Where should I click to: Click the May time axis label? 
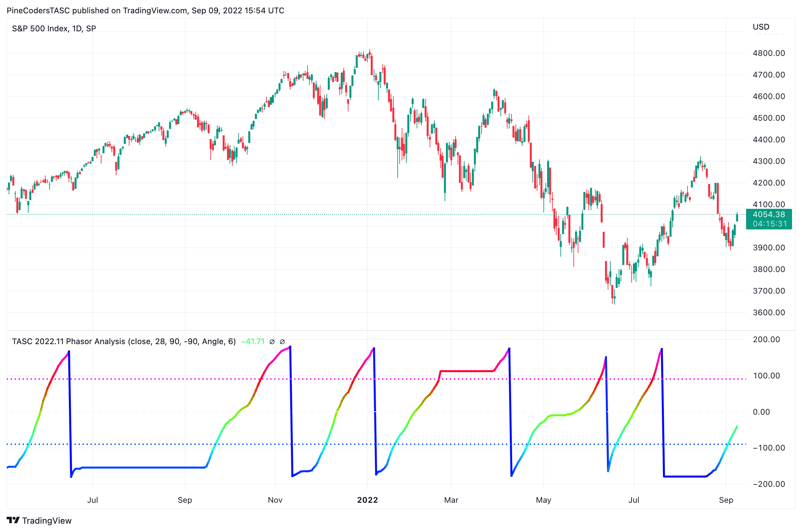click(x=544, y=500)
